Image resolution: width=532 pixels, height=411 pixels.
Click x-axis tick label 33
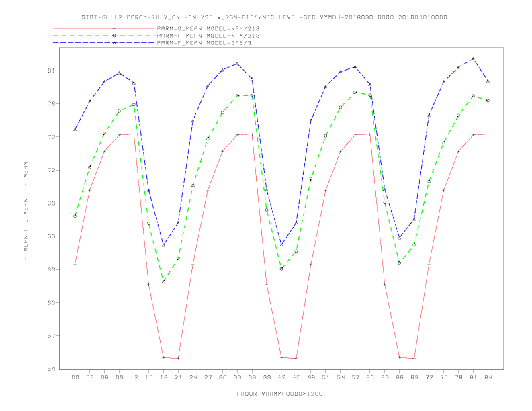[x=237, y=377]
